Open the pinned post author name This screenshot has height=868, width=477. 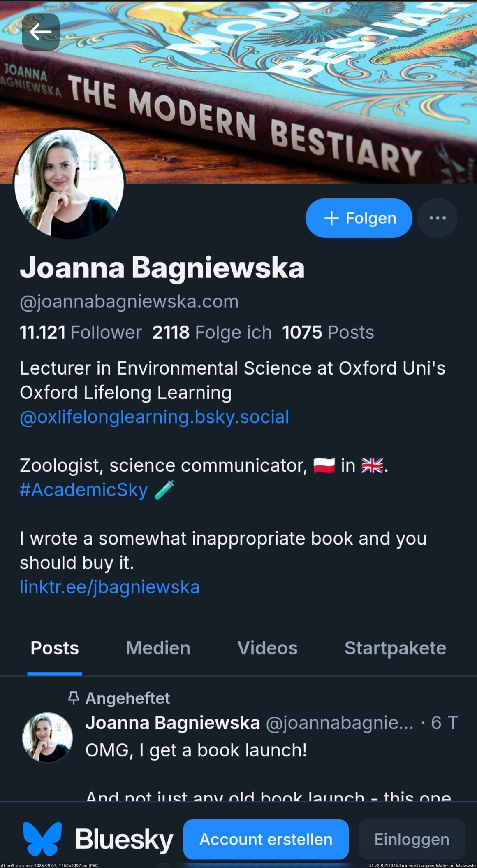pos(173,723)
